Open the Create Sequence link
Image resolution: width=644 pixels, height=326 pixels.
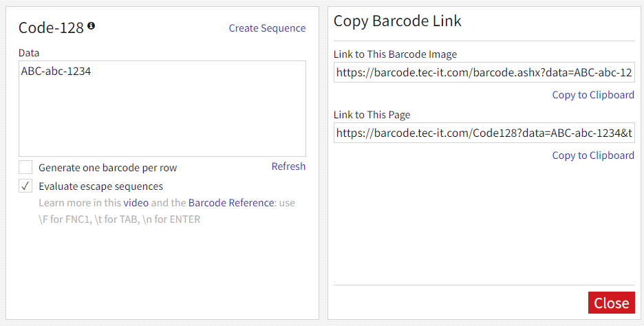pyautogui.click(x=267, y=28)
